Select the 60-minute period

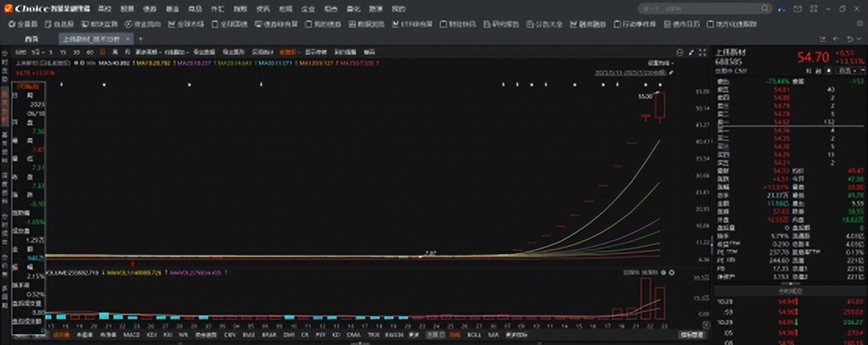click(x=90, y=52)
